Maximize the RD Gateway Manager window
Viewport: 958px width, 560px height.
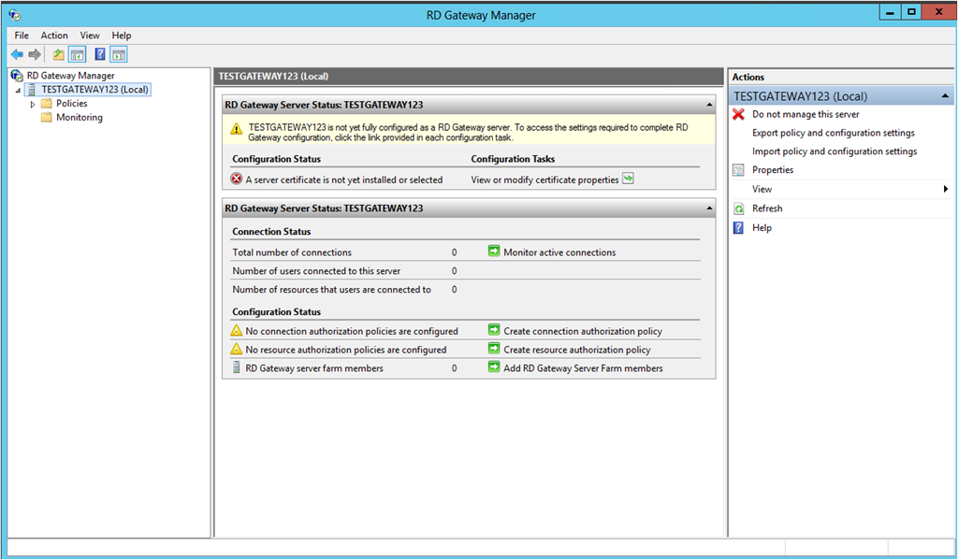[911, 12]
